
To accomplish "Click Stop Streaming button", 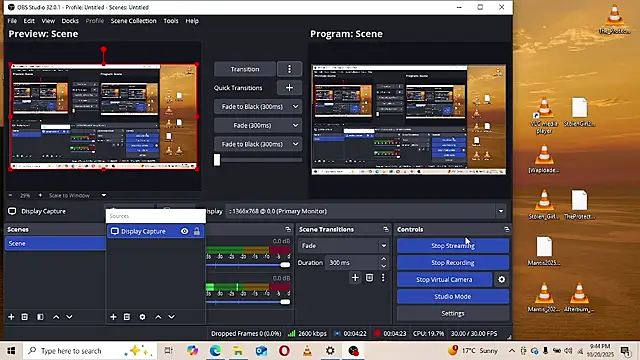I will pos(453,246).
